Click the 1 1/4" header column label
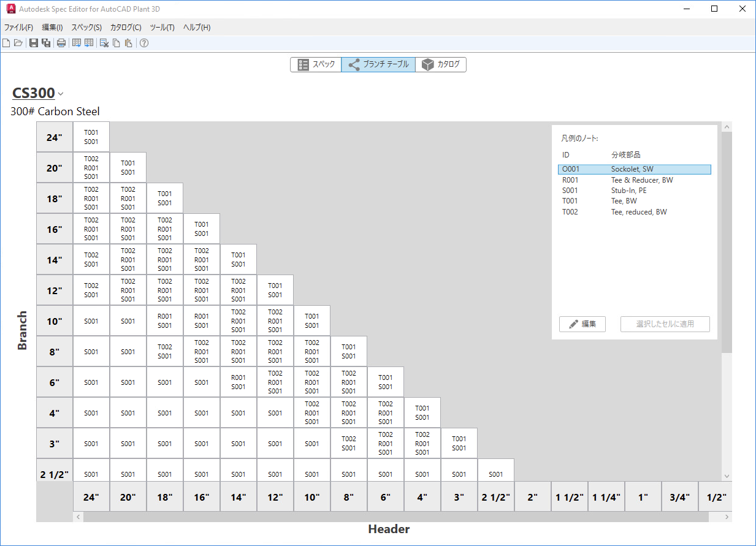The image size is (756, 546). [606, 497]
